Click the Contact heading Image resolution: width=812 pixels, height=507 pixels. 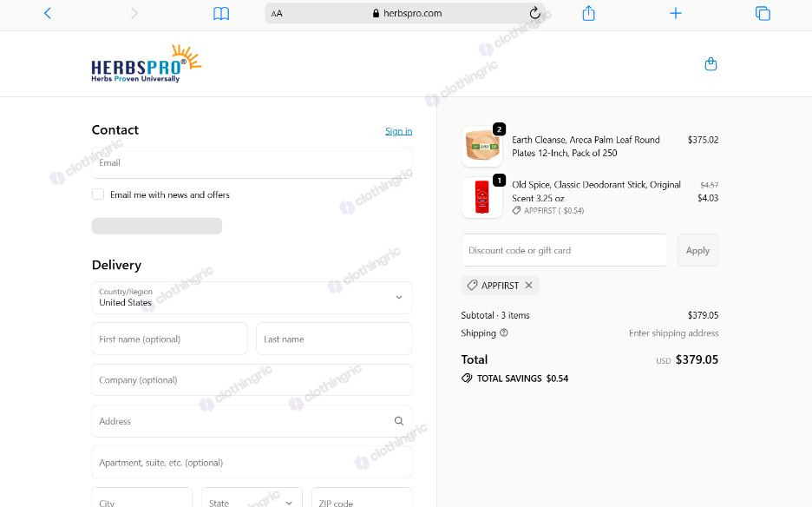[115, 129]
